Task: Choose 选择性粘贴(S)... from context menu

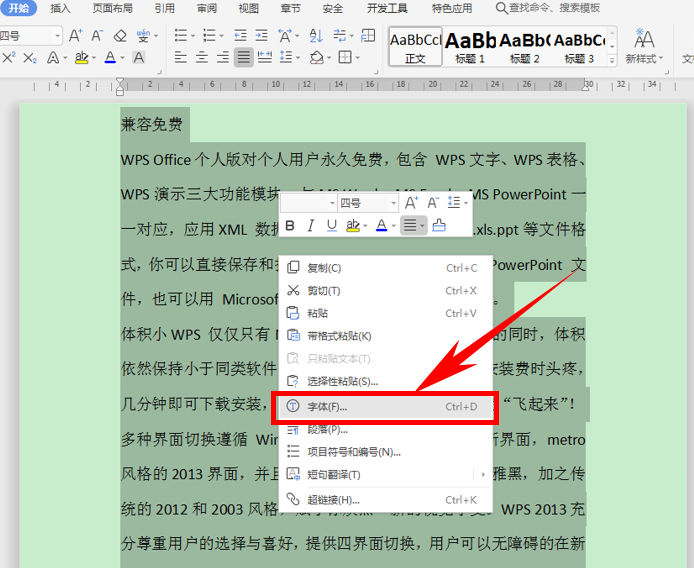Action: click(386, 381)
